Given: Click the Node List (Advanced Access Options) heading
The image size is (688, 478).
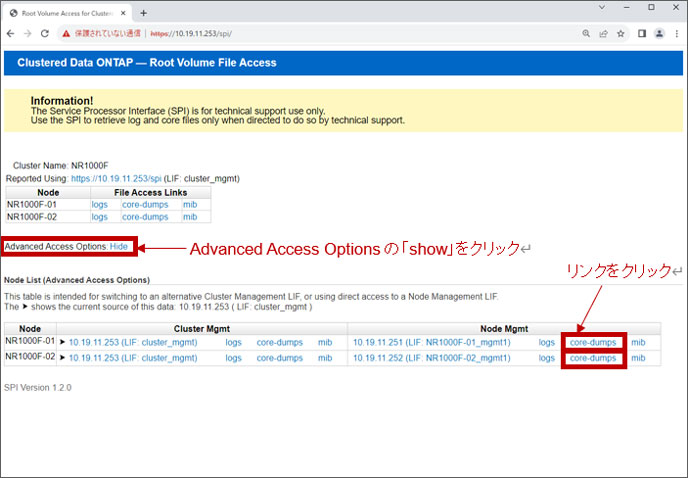Looking at the screenshot, I should [77, 280].
